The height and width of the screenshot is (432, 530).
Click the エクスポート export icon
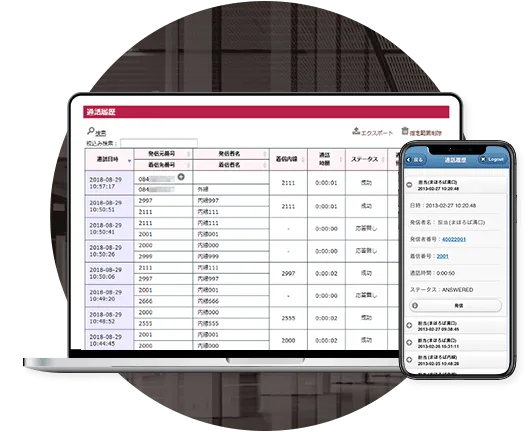[356, 131]
